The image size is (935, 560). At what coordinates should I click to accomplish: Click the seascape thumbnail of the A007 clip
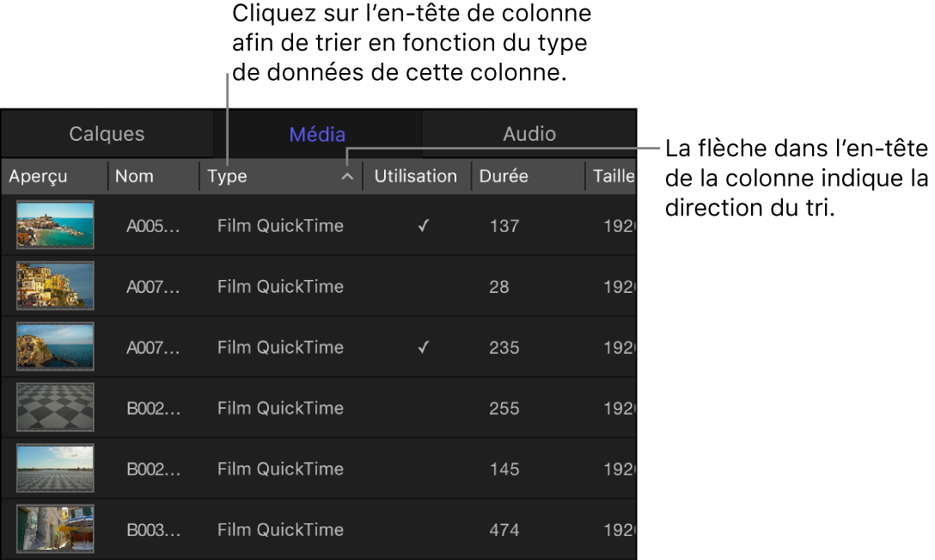click(54, 346)
